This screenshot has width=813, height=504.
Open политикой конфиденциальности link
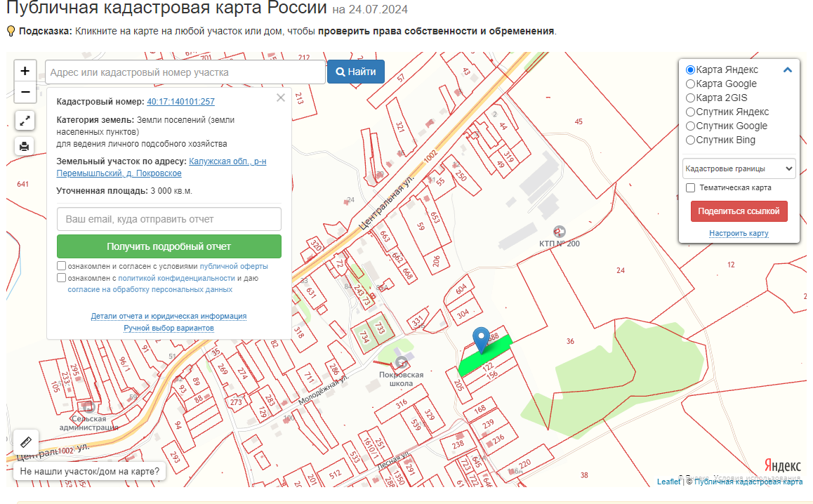click(176, 278)
